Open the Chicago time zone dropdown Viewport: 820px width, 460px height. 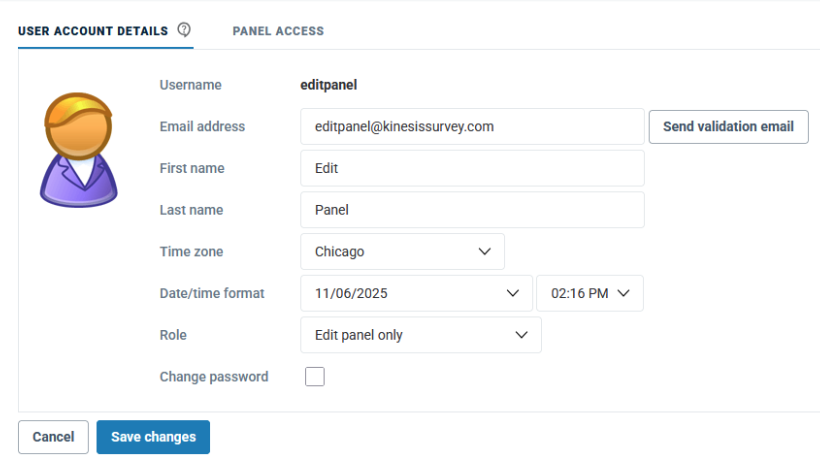pos(402,251)
